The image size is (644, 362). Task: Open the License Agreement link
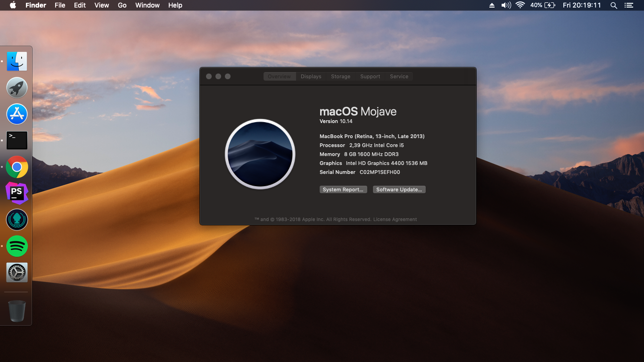tap(395, 219)
